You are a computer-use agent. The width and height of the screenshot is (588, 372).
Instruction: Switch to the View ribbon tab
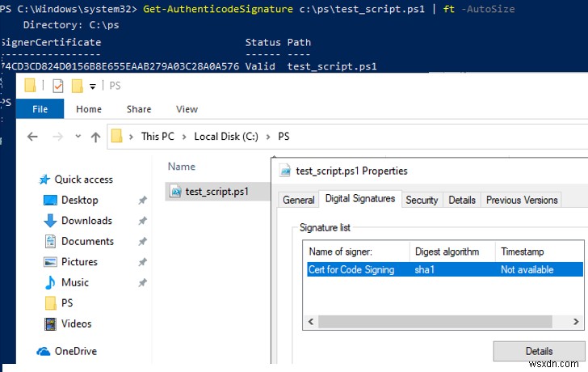click(x=187, y=109)
